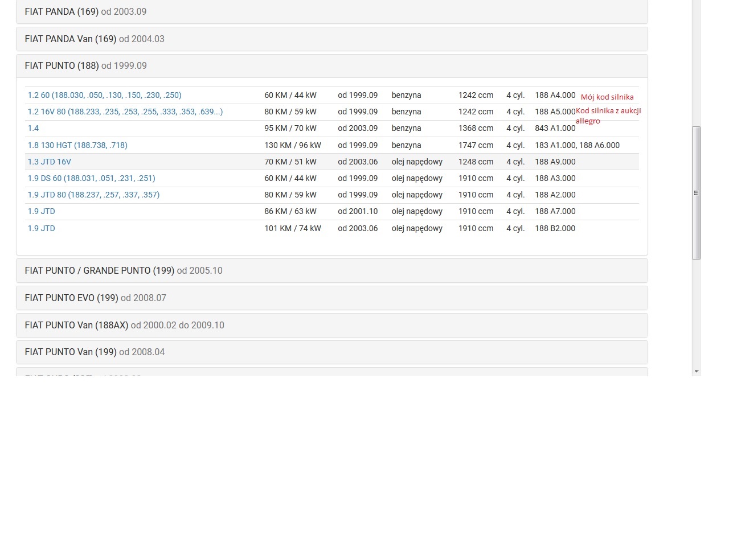This screenshot has width=729, height=560.
Task: Collapse the FIAT PUNTO (188) section
Action: point(85,65)
